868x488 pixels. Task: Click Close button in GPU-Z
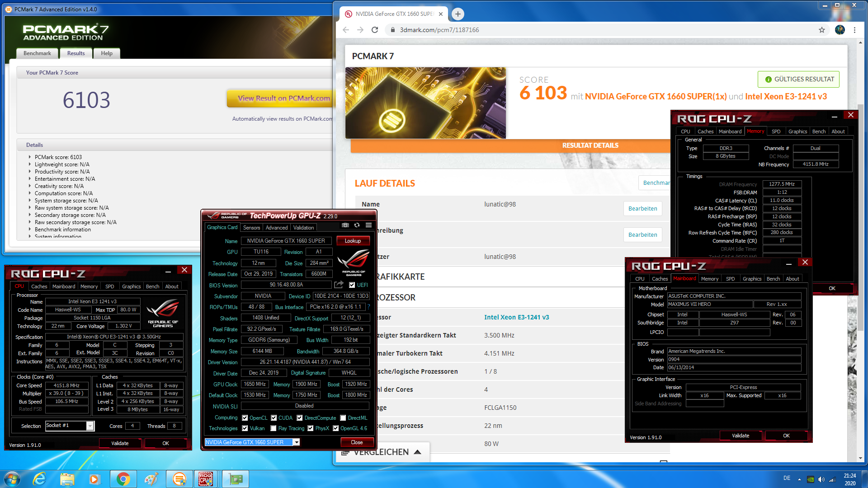click(357, 442)
